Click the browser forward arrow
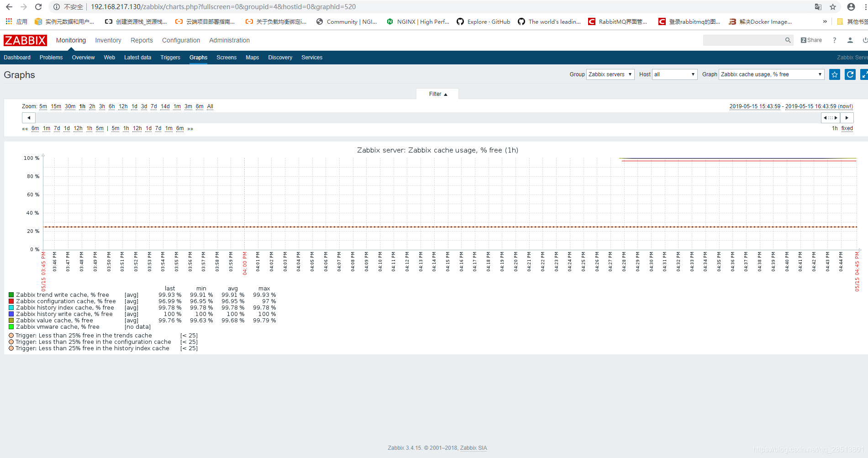The height and width of the screenshot is (458, 868). coord(24,7)
